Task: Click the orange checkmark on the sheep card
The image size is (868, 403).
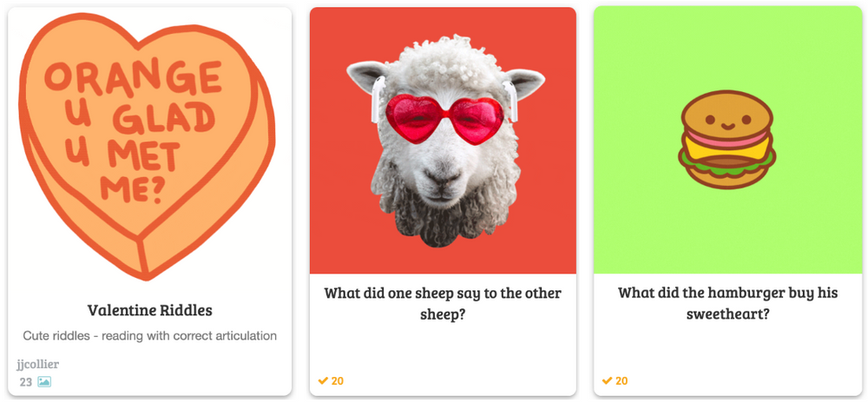Action: pos(323,381)
